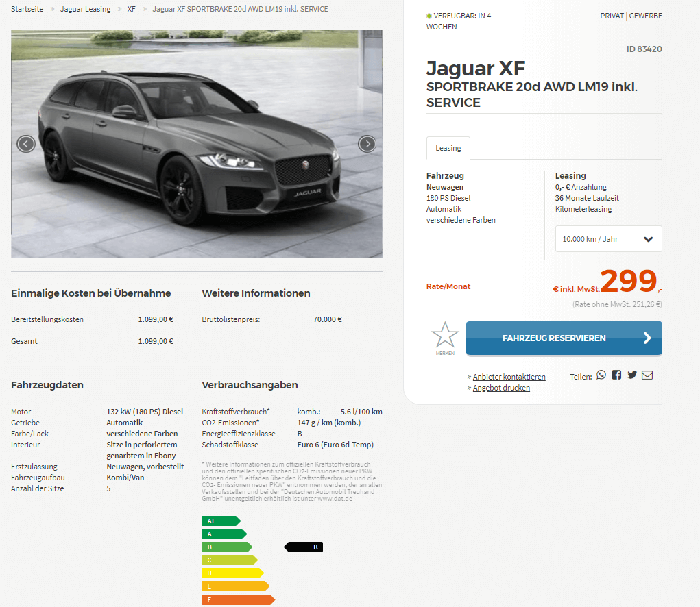Click energy class F orange bar
Viewport: 700px width, 607px height.
coord(238,600)
